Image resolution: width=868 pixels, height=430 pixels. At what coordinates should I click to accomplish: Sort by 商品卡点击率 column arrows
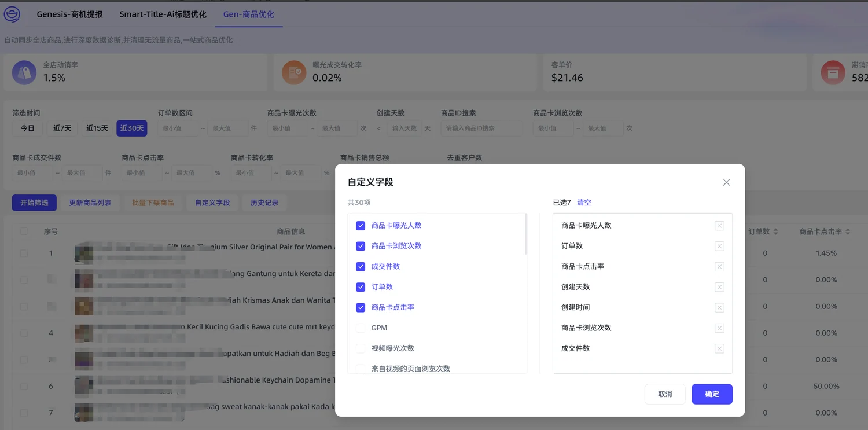[x=848, y=231]
